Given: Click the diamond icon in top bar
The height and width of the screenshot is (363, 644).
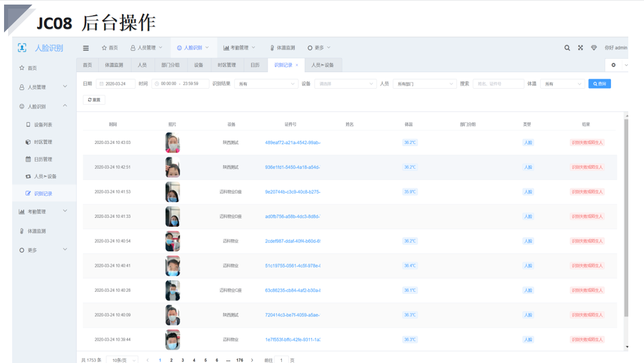Looking at the screenshot, I should coord(594,48).
